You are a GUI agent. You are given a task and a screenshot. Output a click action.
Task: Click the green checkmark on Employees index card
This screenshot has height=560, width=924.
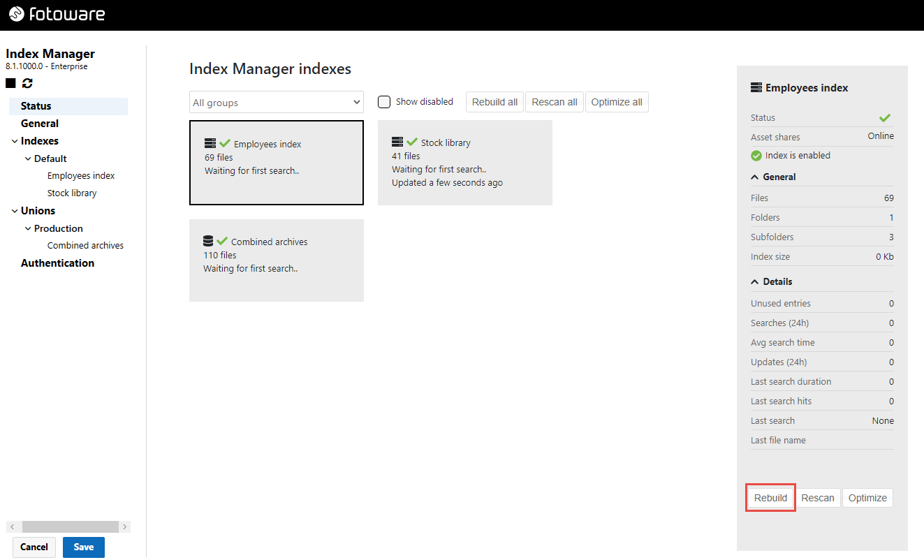coord(225,143)
